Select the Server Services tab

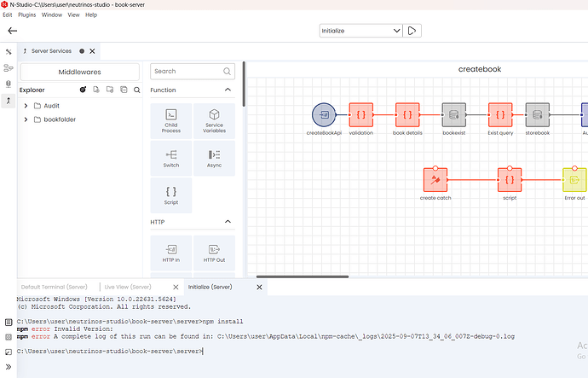point(51,51)
